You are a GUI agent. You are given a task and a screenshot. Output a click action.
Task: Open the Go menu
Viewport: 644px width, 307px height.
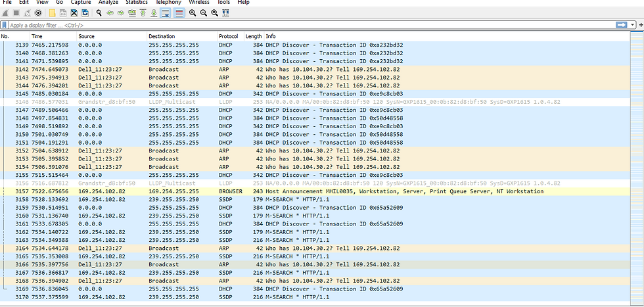coord(59,3)
